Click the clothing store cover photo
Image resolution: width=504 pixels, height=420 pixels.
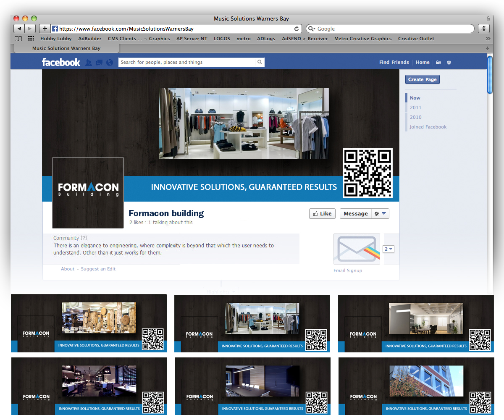244,123
